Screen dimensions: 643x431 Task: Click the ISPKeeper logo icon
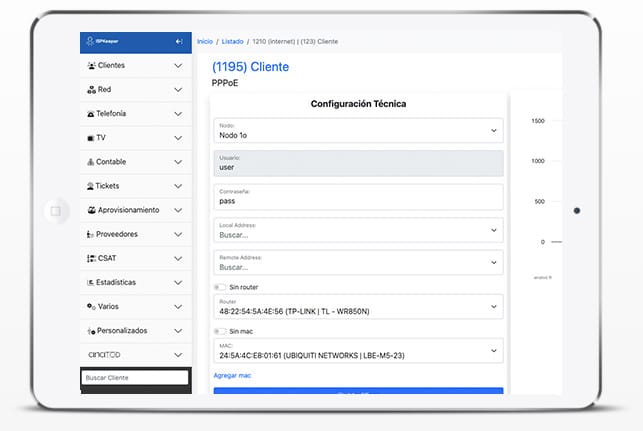[89, 41]
